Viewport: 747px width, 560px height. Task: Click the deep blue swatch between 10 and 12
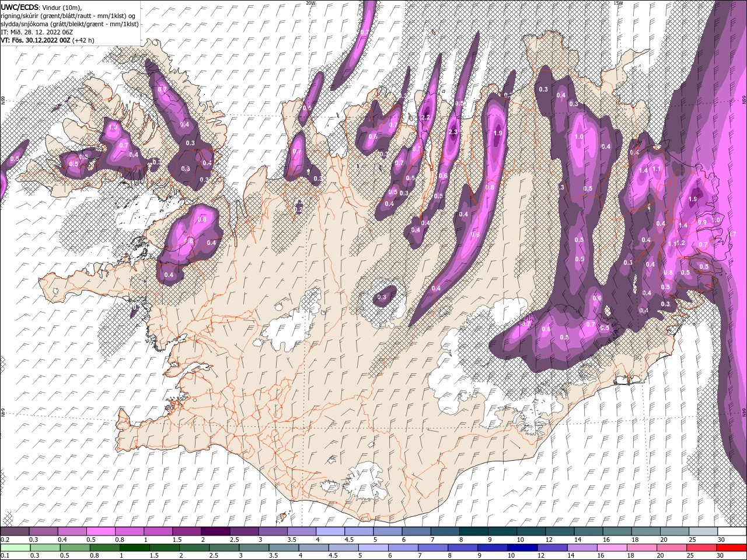click(x=522, y=548)
